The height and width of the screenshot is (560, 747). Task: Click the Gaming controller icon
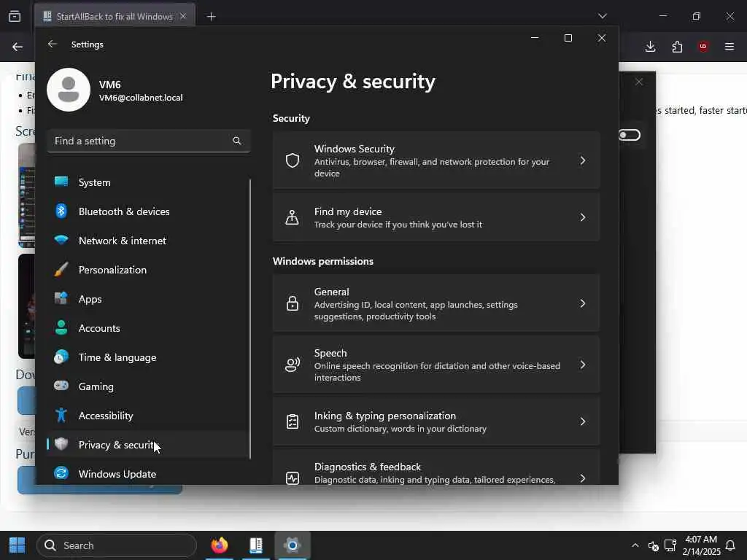[61, 386]
